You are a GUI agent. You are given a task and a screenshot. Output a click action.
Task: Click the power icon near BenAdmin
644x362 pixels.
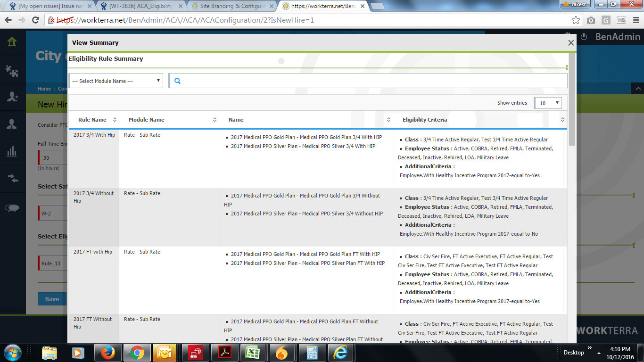coord(584,37)
